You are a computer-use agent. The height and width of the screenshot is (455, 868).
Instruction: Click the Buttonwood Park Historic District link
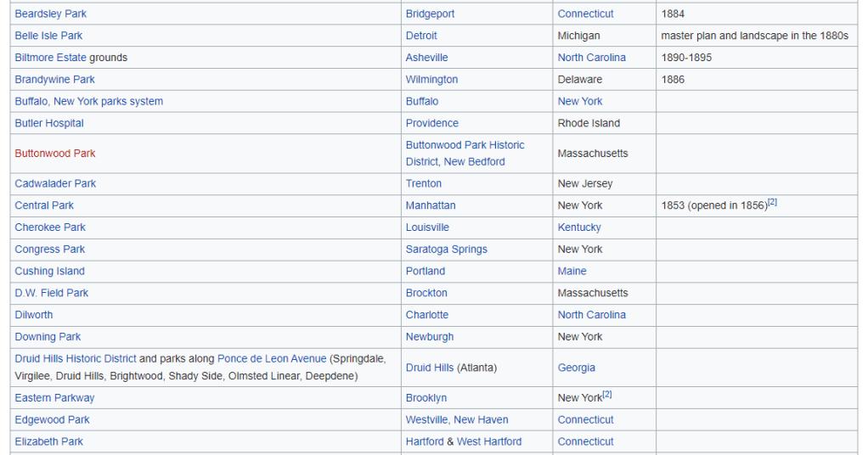pos(465,145)
